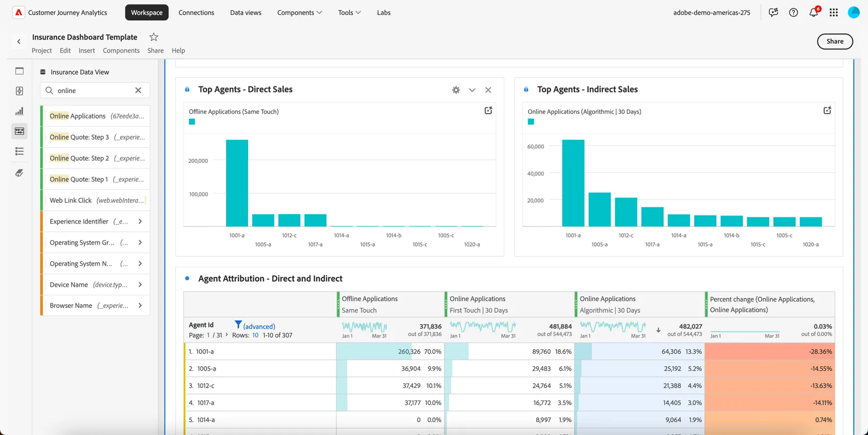Viewport: 868px width, 435px height.
Task: Open settings gear for Top Agents - Direct Sales
Action: tap(456, 90)
